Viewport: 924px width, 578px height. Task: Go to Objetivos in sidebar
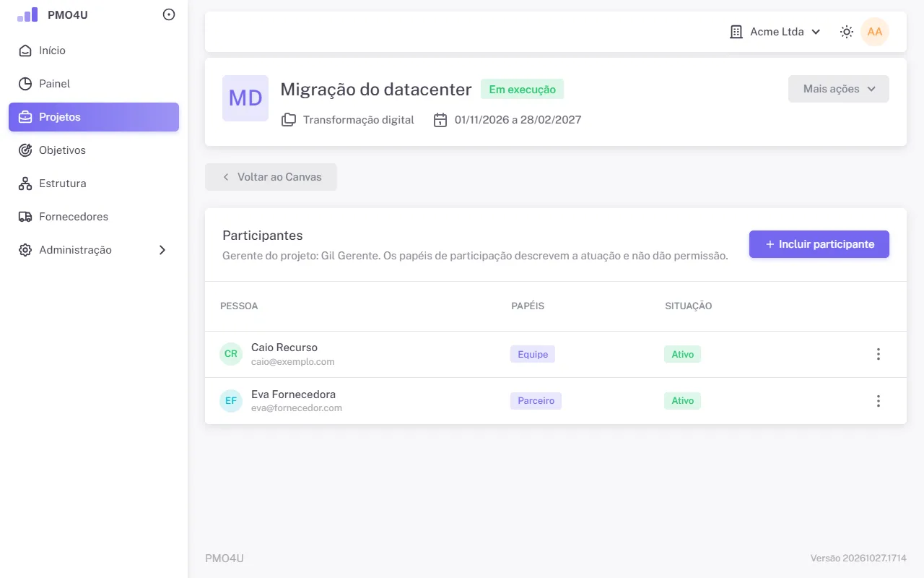[x=94, y=150]
